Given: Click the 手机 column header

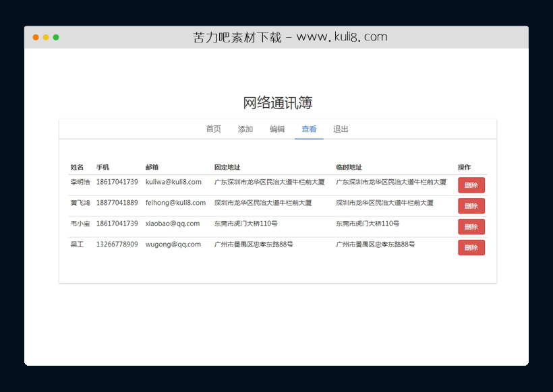Looking at the screenshot, I should (x=104, y=167).
